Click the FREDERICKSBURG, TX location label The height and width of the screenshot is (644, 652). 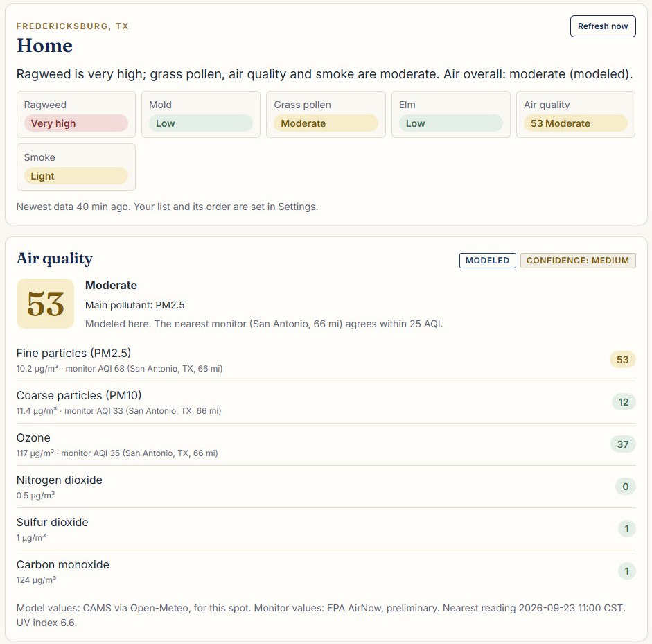[72, 26]
